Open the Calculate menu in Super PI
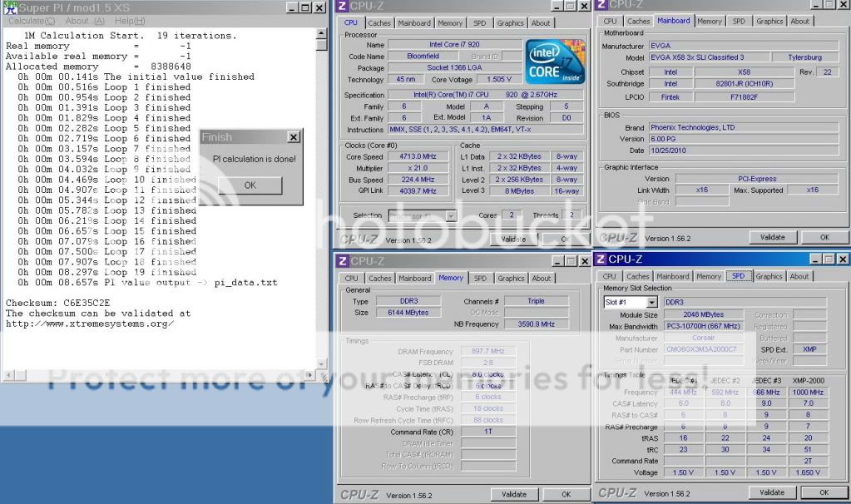The width and height of the screenshot is (851, 504). coord(31,21)
